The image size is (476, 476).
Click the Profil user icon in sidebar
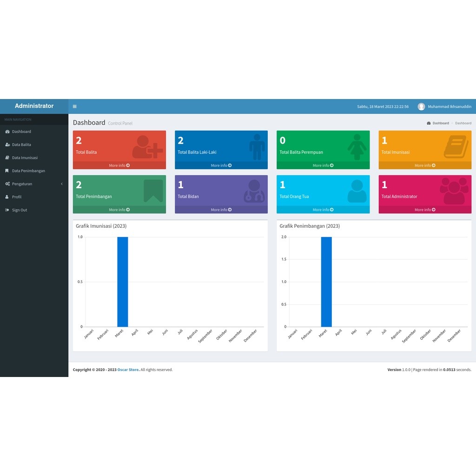tap(7, 197)
